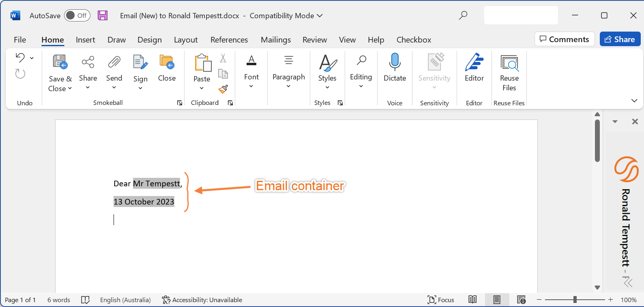644x307 pixels.
Task: Click the Smokeball Send paperclip icon
Action: coord(114,62)
